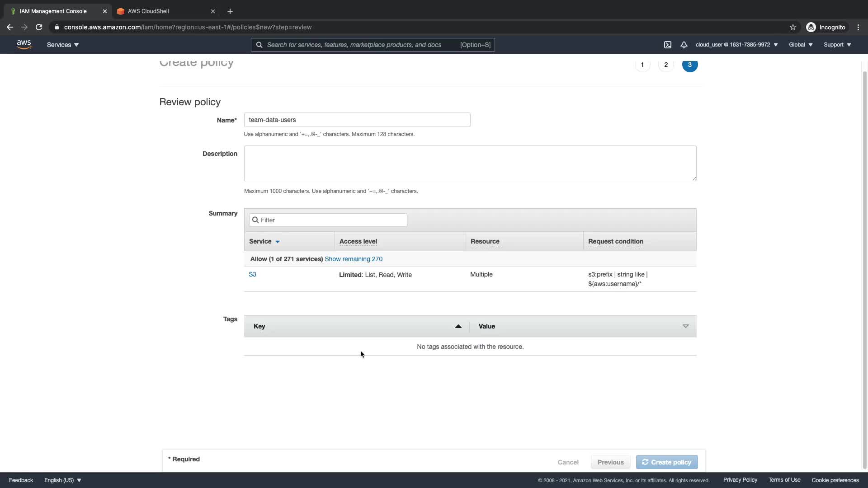
Task: Open a new browser tab
Action: (230, 11)
